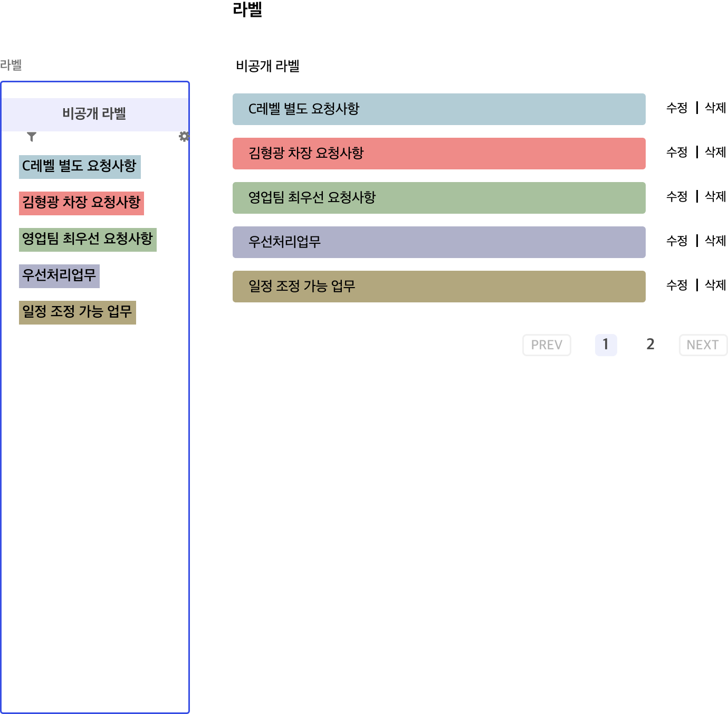Edit (수정) the 김형광 차장 요청사항 label
This screenshot has width=728, height=714.
pyautogui.click(x=677, y=153)
